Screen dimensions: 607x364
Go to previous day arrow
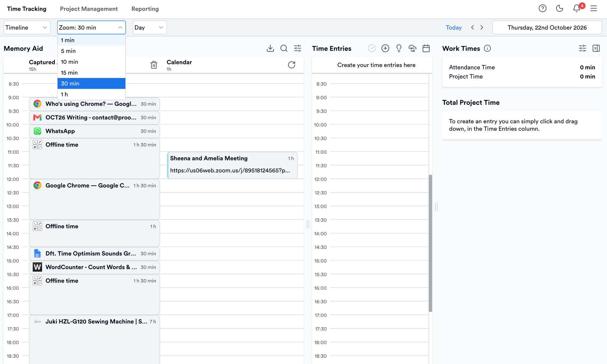(x=472, y=27)
